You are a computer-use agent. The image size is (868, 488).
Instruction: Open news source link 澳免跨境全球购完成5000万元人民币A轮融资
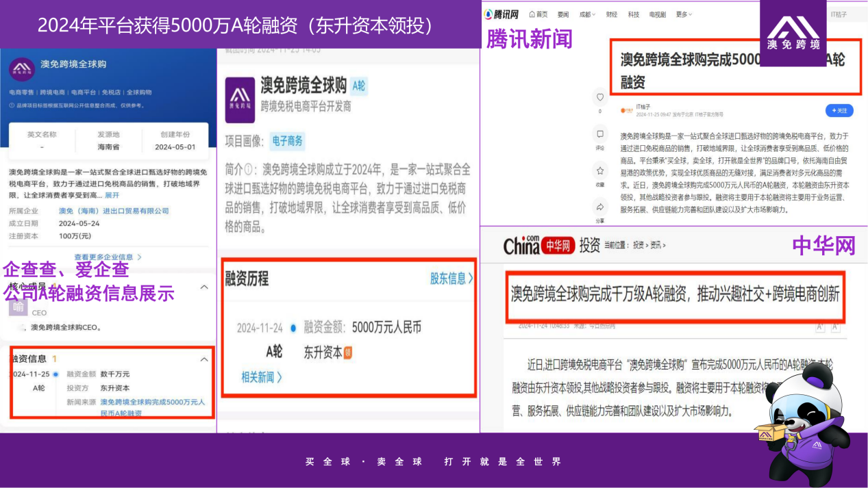click(x=153, y=407)
